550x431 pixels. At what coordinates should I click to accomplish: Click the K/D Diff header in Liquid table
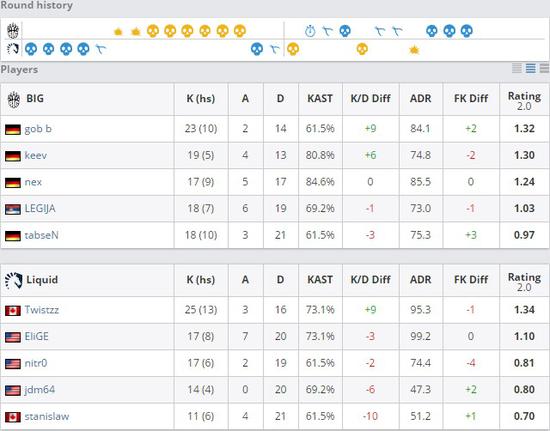370,280
